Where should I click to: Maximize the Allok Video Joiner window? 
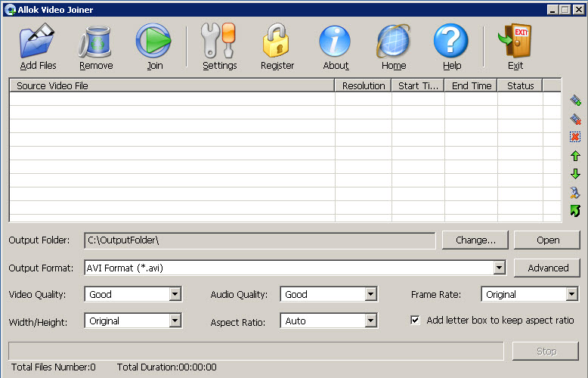[565, 10]
